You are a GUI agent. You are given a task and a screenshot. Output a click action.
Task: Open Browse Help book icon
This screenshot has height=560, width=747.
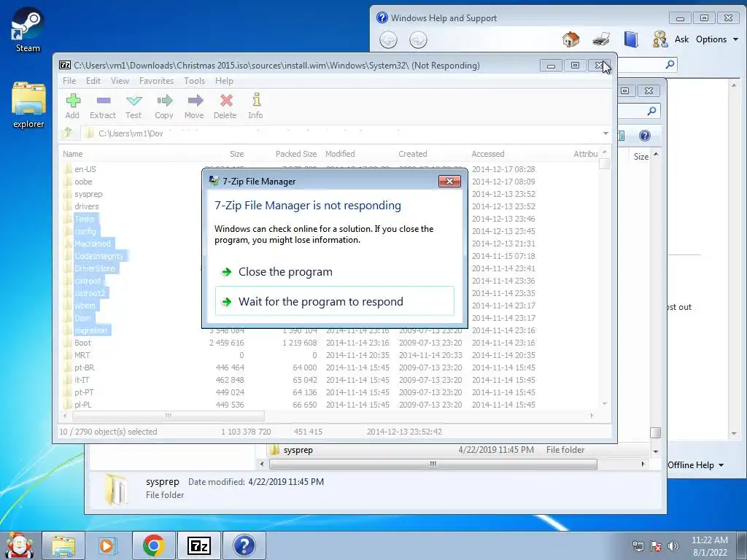(631, 39)
